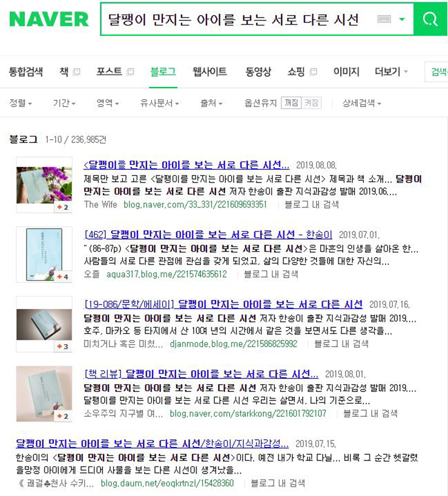The width and height of the screenshot is (448, 496).
Task: Click the green magnifier search button
Action: click(430, 19)
